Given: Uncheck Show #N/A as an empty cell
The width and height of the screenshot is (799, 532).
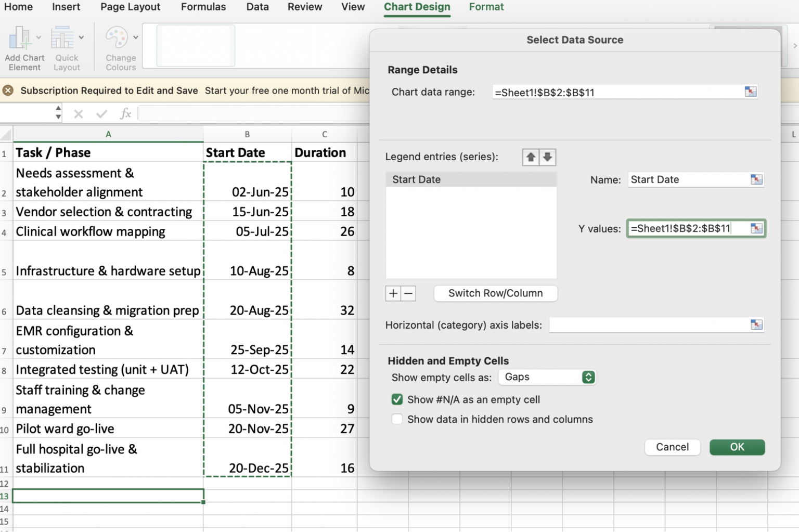Looking at the screenshot, I should coord(397,399).
